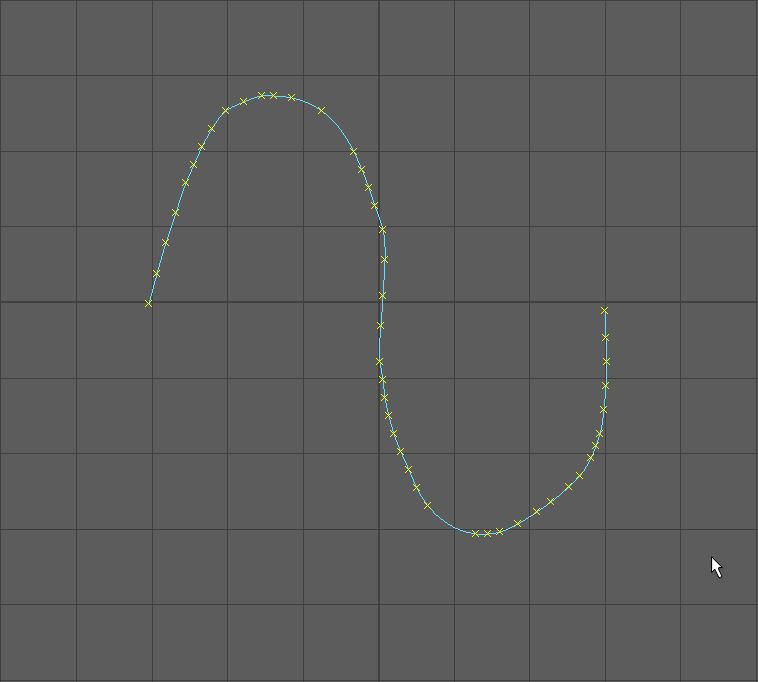Select the isolated point just left of the trough
The width and height of the screenshot is (758, 682).
point(427,506)
